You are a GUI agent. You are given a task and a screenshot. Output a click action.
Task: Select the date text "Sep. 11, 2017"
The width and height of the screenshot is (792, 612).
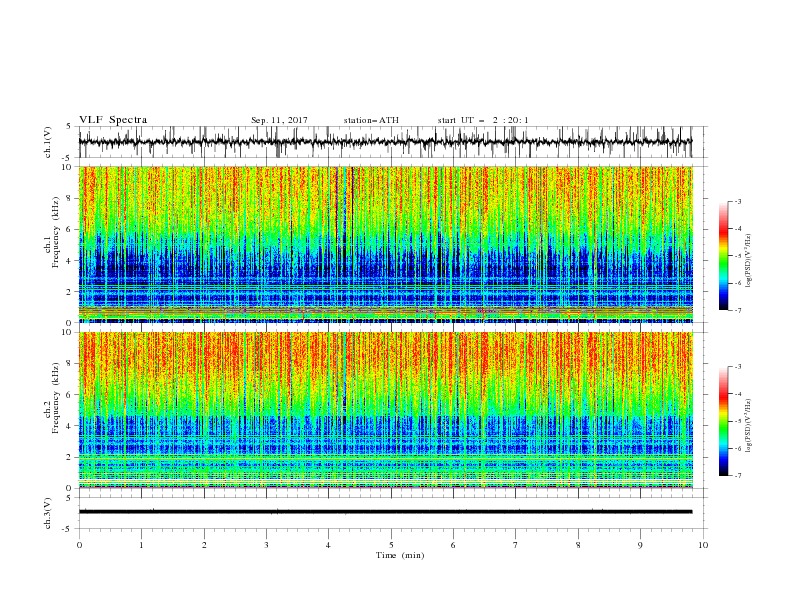[279, 120]
